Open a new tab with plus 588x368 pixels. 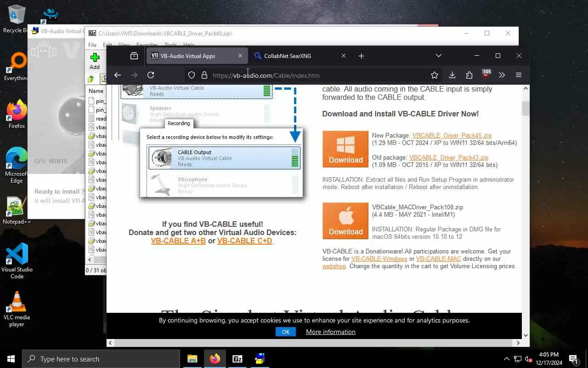tap(362, 56)
